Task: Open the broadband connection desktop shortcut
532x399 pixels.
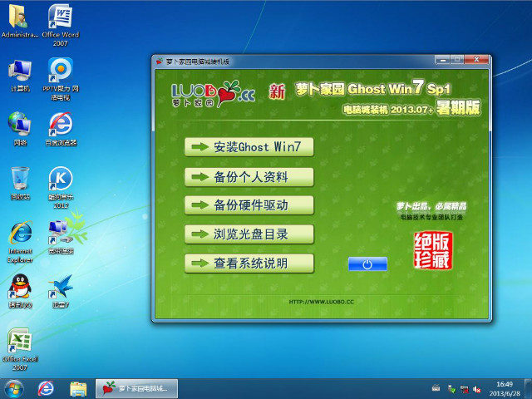Action: pos(61,237)
